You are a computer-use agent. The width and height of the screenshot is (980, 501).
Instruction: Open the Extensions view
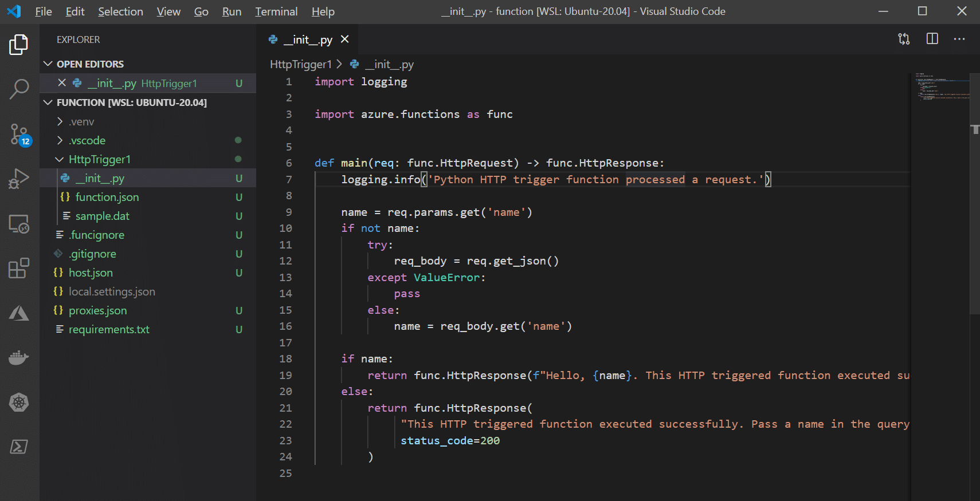(x=19, y=268)
